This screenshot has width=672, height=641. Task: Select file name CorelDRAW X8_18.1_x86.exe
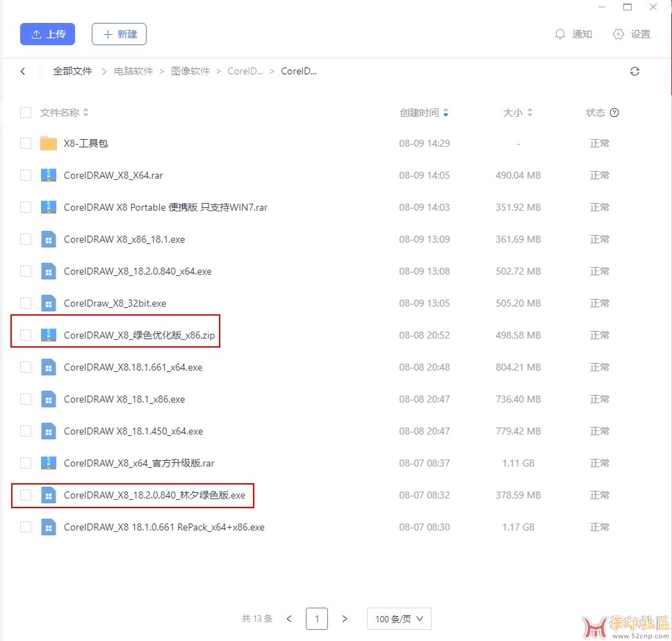pos(124,399)
